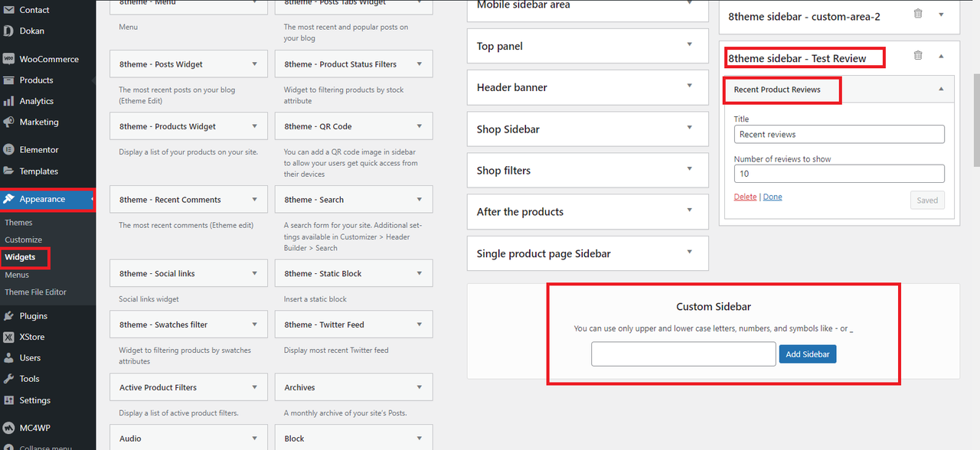The width and height of the screenshot is (980, 450).
Task: Click the Marketing megaphone icon
Action: coord(8,122)
